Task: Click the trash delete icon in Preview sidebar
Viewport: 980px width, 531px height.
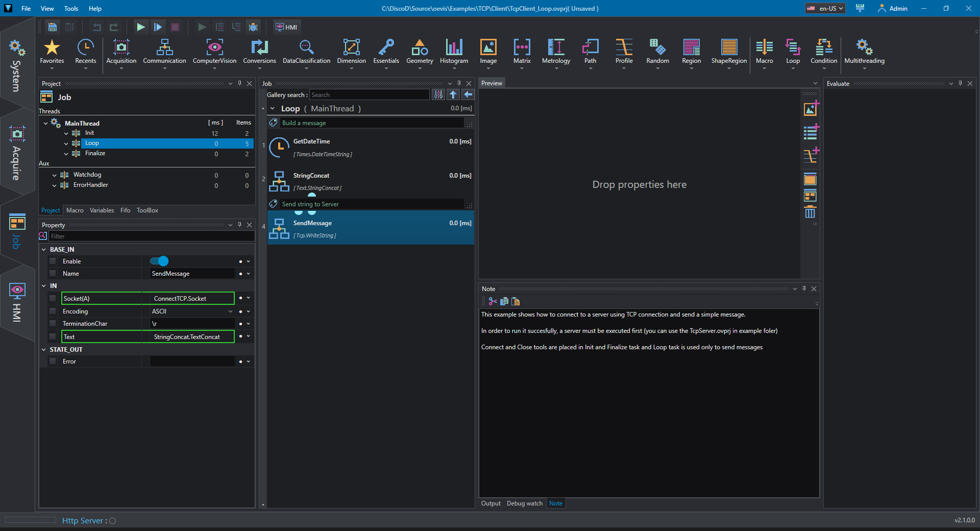Action: (x=810, y=212)
